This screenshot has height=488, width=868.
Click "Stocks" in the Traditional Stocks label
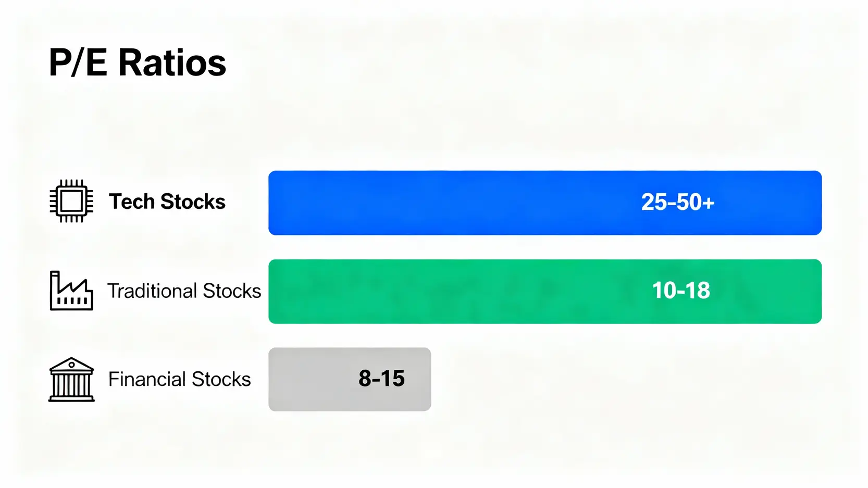(x=232, y=291)
